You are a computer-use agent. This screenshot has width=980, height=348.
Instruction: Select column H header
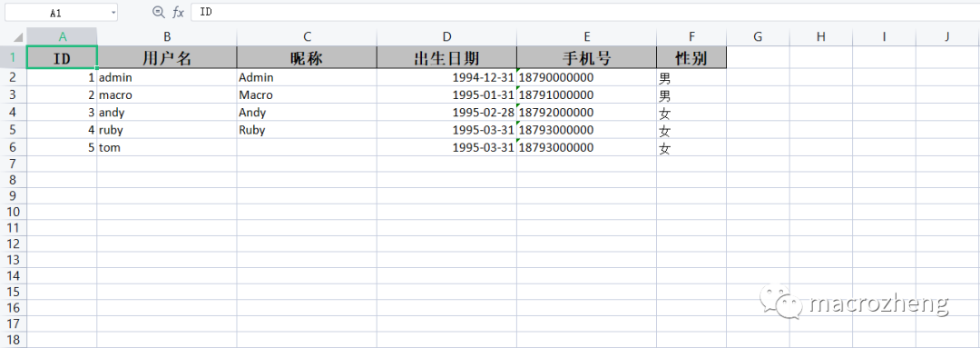[x=821, y=36]
